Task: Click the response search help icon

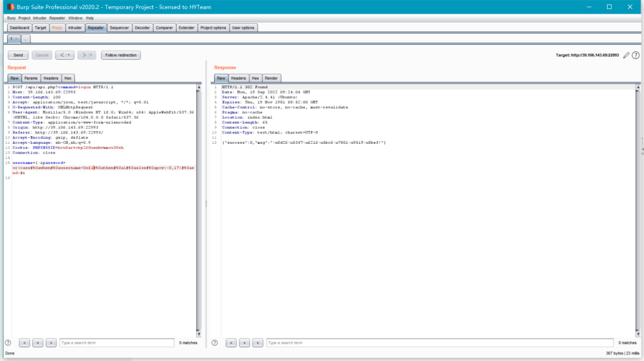Action: click(x=215, y=343)
